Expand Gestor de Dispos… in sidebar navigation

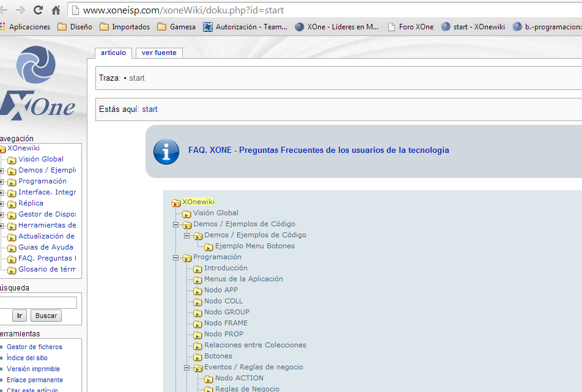pyautogui.click(x=1, y=215)
